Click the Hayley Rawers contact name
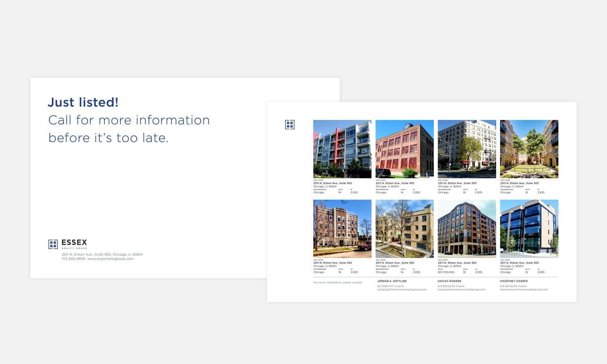The image size is (607, 364). (450, 281)
